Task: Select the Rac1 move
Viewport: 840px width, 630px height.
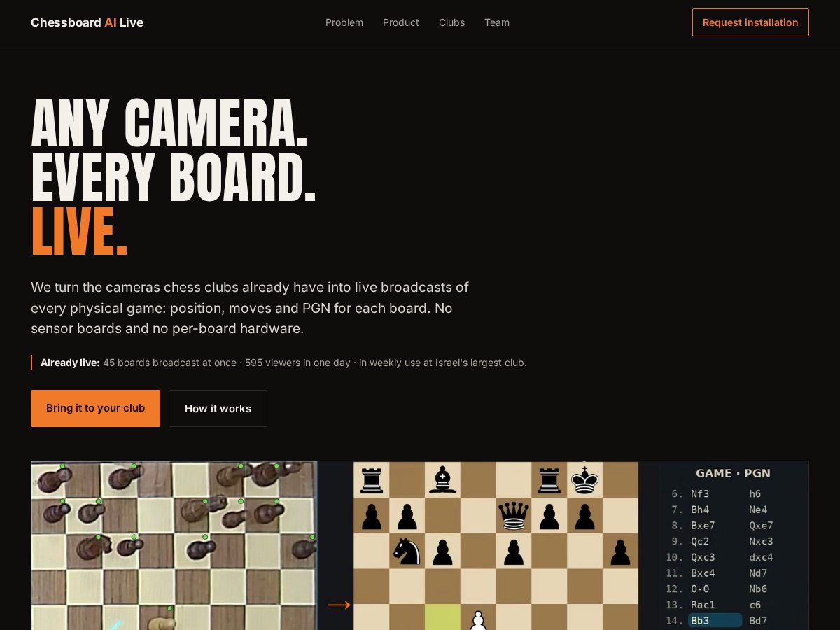Action: 703,605
